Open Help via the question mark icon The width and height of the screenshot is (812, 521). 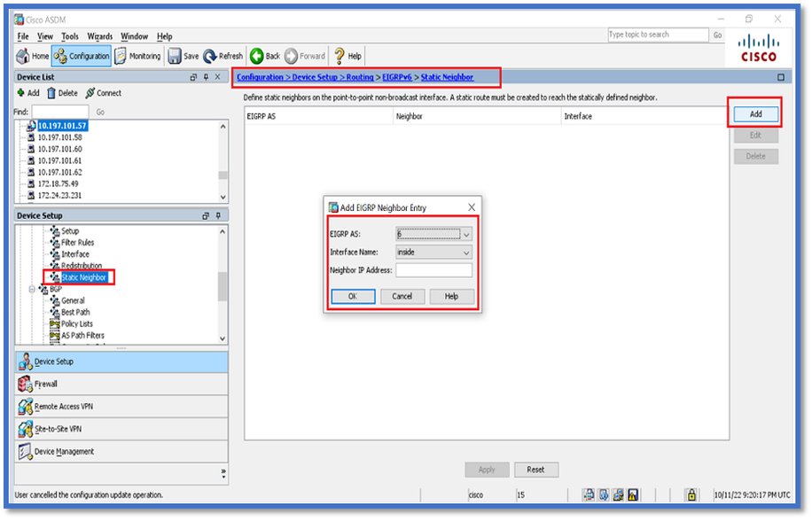347,56
